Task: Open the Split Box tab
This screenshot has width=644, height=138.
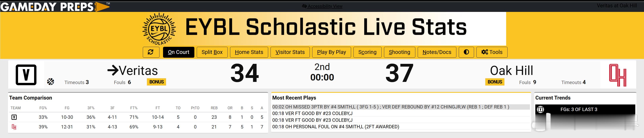Action: coord(212,52)
